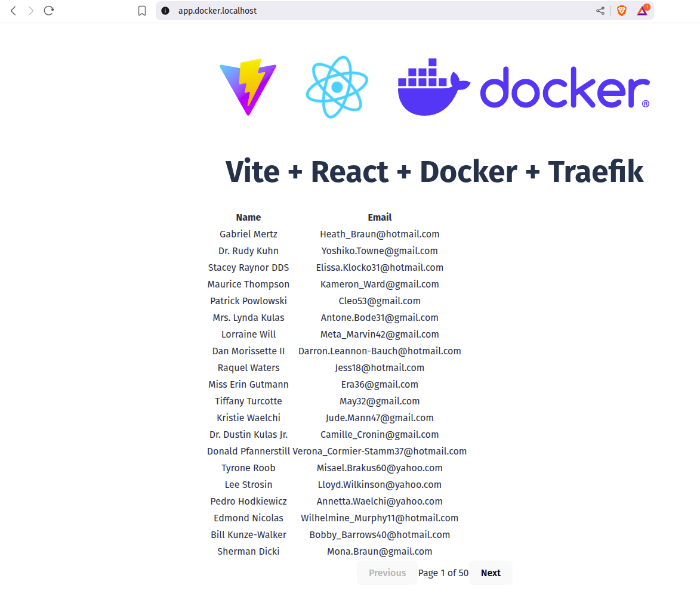Reload the page with the refresh icon

point(49,11)
